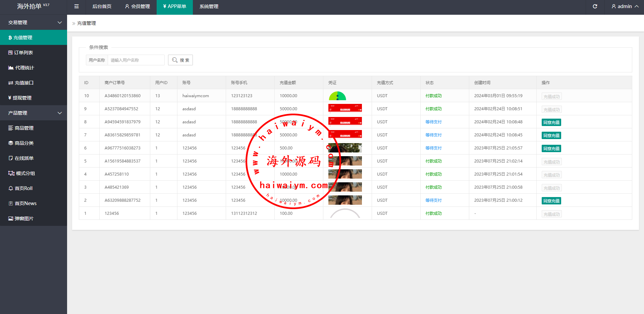Open 商品分类 in the sidebar

pos(24,143)
